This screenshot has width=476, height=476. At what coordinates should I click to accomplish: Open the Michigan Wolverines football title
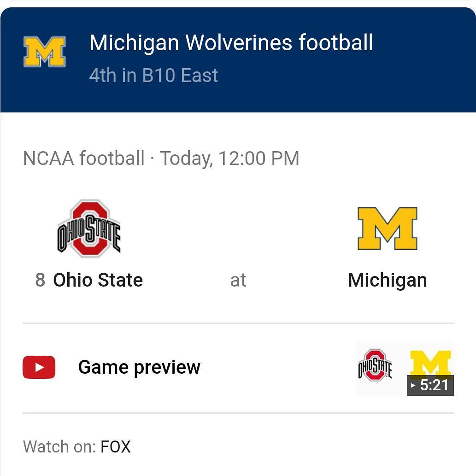click(x=231, y=42)
